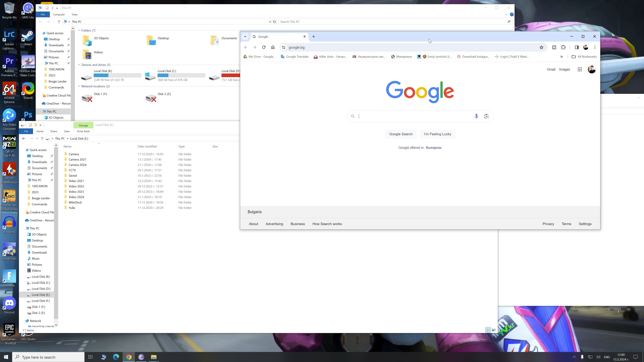Open Chrome extensions puzzle icon
Image resolution: width=644 pixels, height=362 pixels.
[563, 47]
